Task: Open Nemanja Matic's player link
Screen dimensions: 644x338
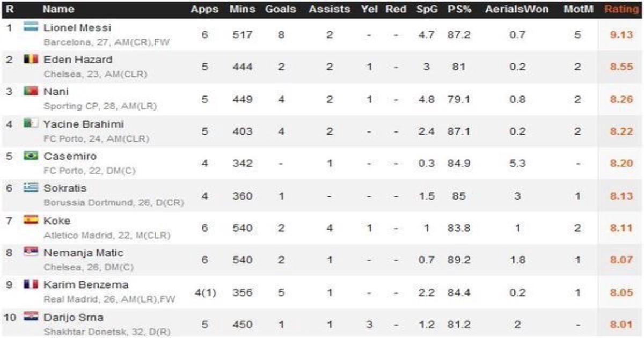Action: point(83,253)
